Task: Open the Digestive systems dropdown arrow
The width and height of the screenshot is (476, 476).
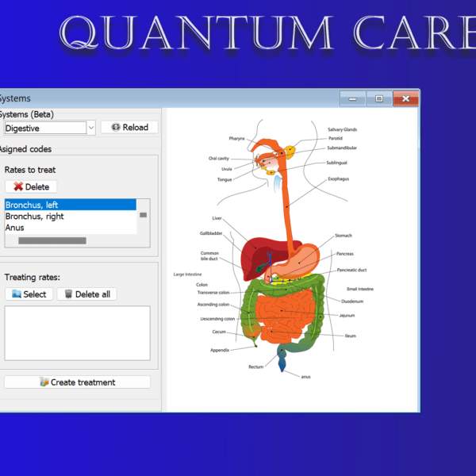Action: tap(91, 128)
